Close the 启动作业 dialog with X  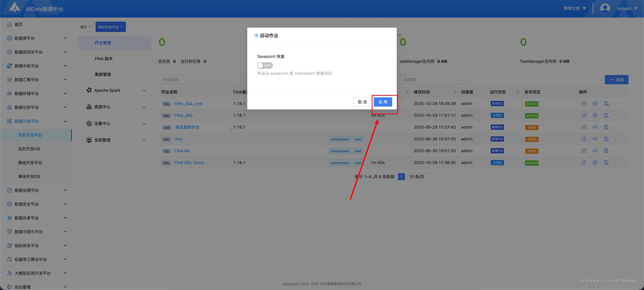399,35
